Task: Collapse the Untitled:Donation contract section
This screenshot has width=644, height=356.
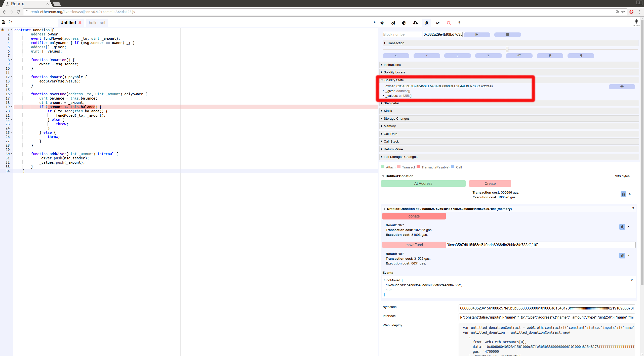Action: pyautogui.click(x=383, y=176)
